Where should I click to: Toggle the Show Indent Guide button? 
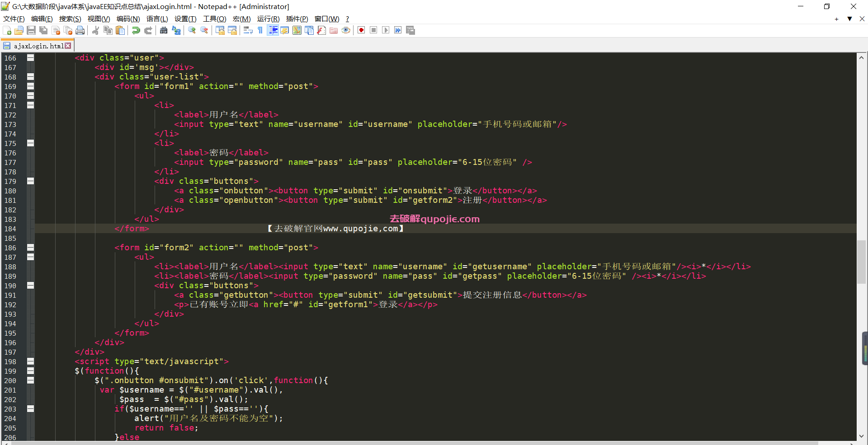pyautogui.click(x=273, y=30)
